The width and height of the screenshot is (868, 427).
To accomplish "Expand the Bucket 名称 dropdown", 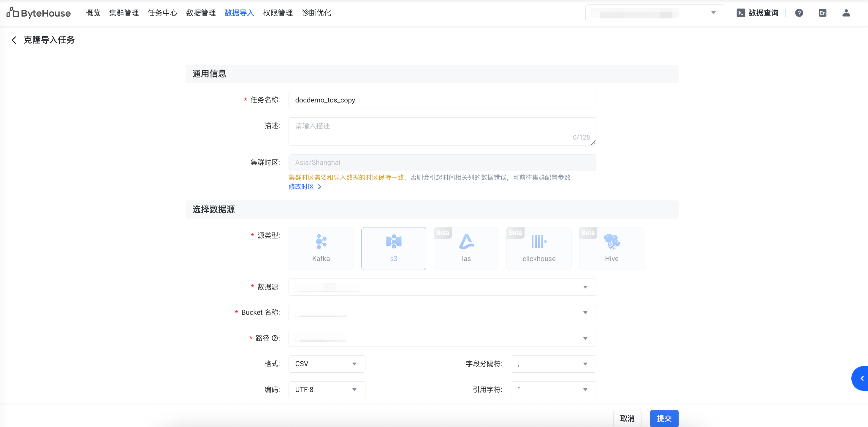I will pos(442,313).
